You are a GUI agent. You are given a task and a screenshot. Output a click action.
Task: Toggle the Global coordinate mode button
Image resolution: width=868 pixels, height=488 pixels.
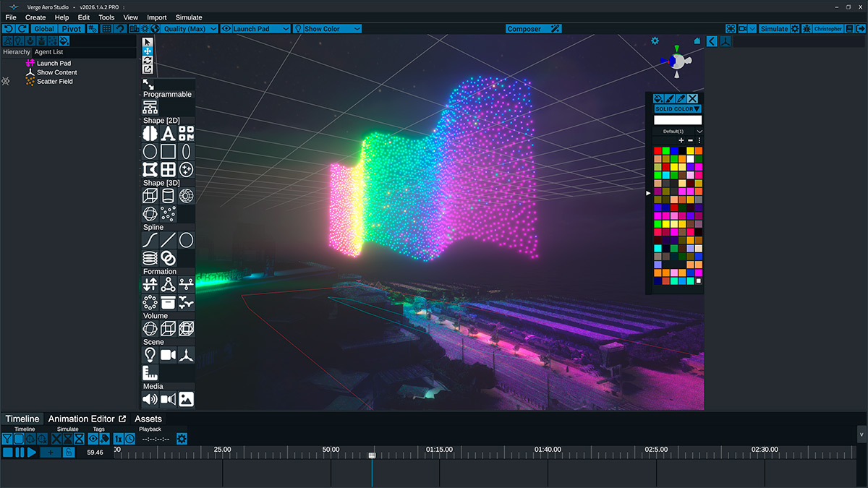tap(44, 29)
